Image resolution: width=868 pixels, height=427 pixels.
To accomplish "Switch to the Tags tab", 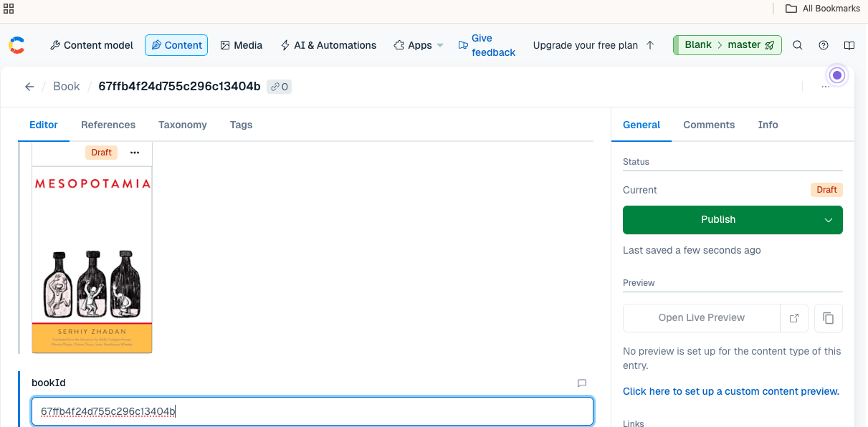I will pyautogui.click(x=242, y=125).
